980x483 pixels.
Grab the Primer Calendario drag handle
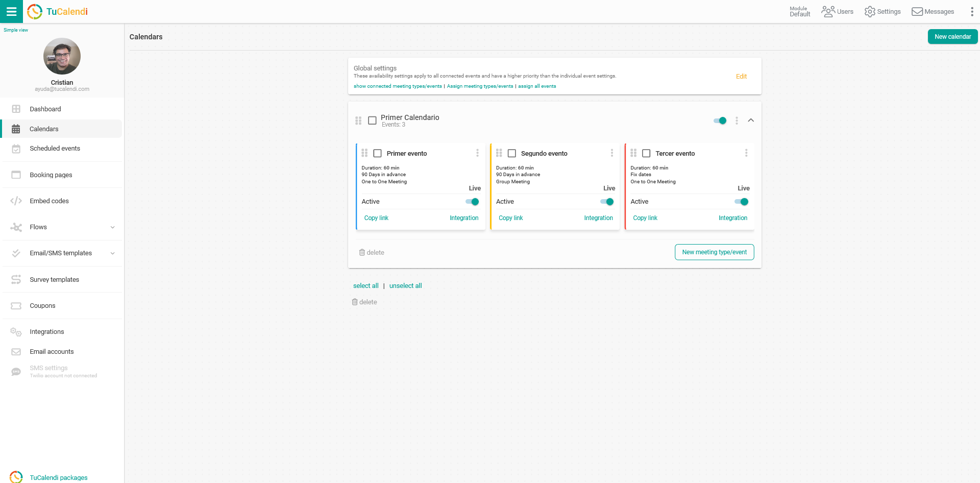[x=358, y=120]
